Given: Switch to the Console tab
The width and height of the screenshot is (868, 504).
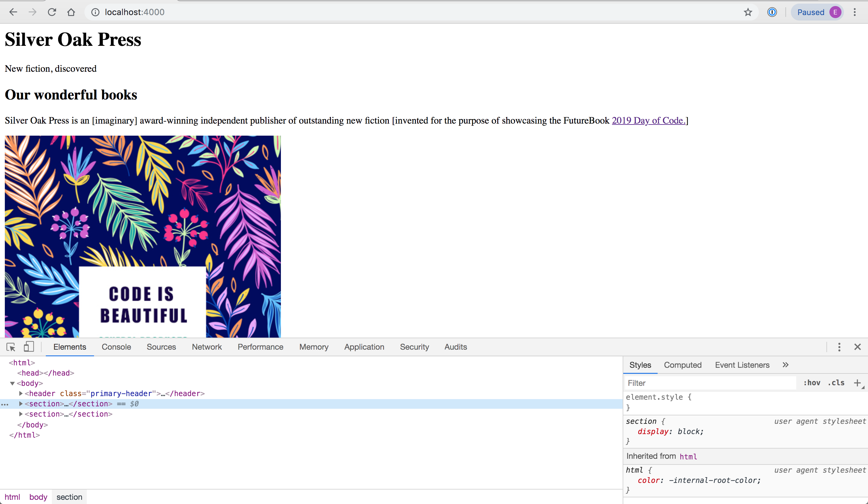Looking at the screenshot, I should (x=116, y=347).
